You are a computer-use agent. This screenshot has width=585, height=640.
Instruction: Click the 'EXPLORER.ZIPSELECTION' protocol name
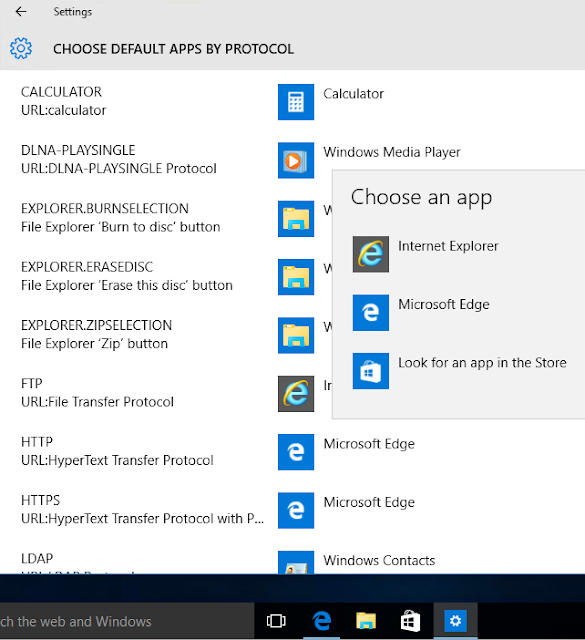(96, 325)
